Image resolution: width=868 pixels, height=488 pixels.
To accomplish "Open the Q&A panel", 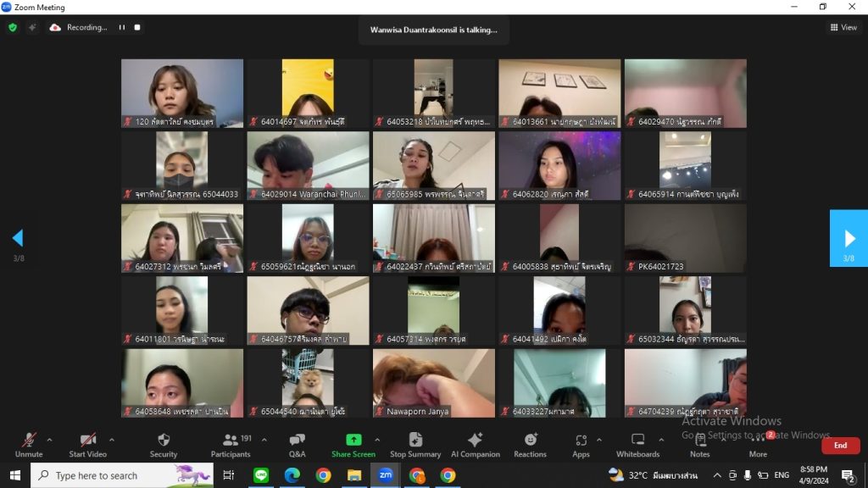I will coord(298,446).
